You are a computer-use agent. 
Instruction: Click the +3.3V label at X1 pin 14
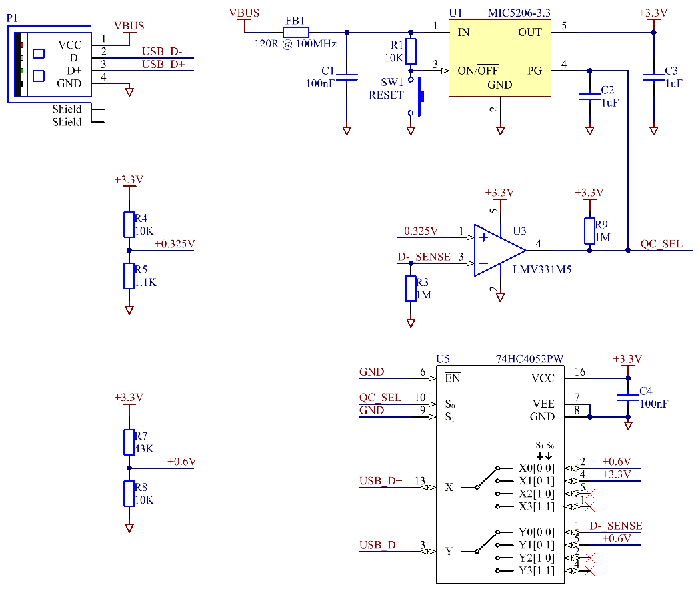tap(617, 474)
